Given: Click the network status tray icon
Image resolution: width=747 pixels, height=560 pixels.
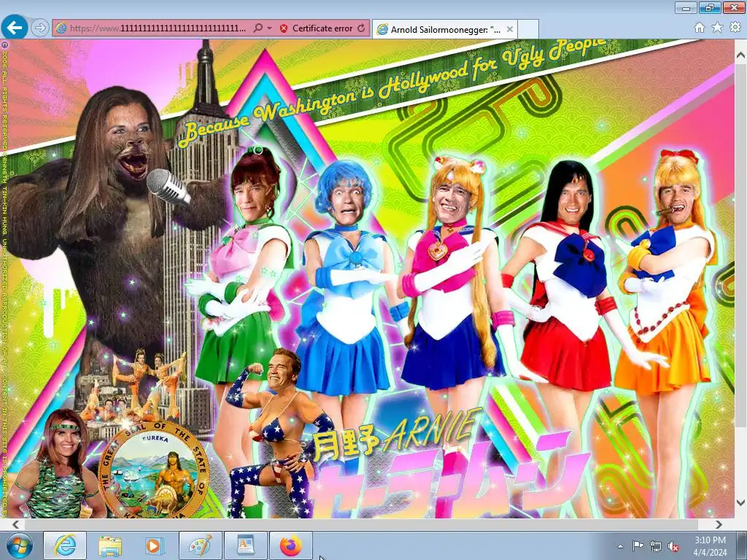Looking at the screenshot, I should [x=656, y=547].
